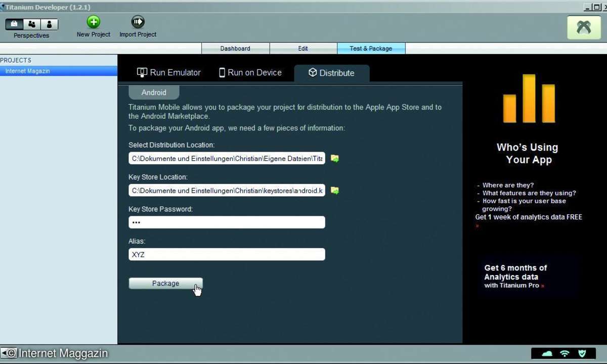This screenshot has width=607, height=364.
Task: Click the Select Distribution Location field
Action: coord(227,158)
